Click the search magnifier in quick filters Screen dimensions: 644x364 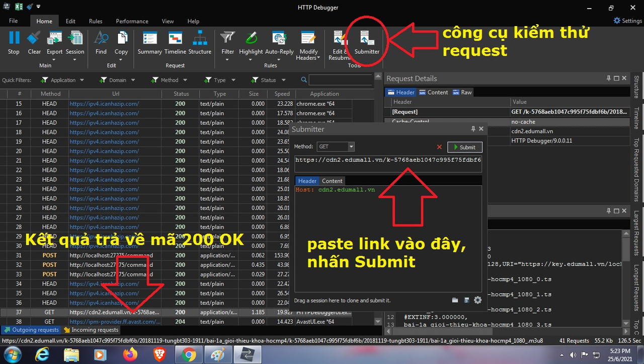click(304, 80)
